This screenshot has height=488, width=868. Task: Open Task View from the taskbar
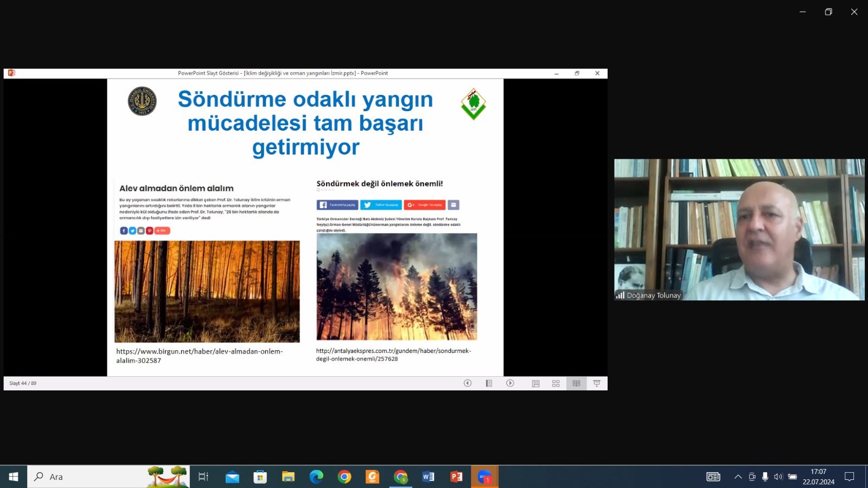coord(203,477)
